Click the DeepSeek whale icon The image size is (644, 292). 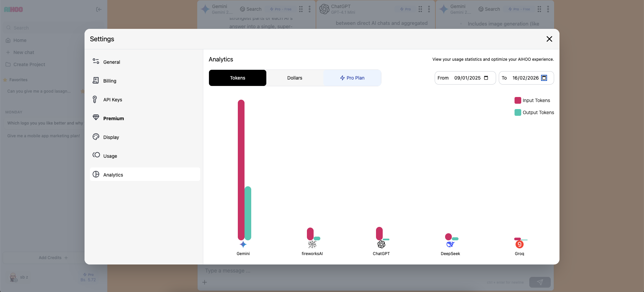450,244
